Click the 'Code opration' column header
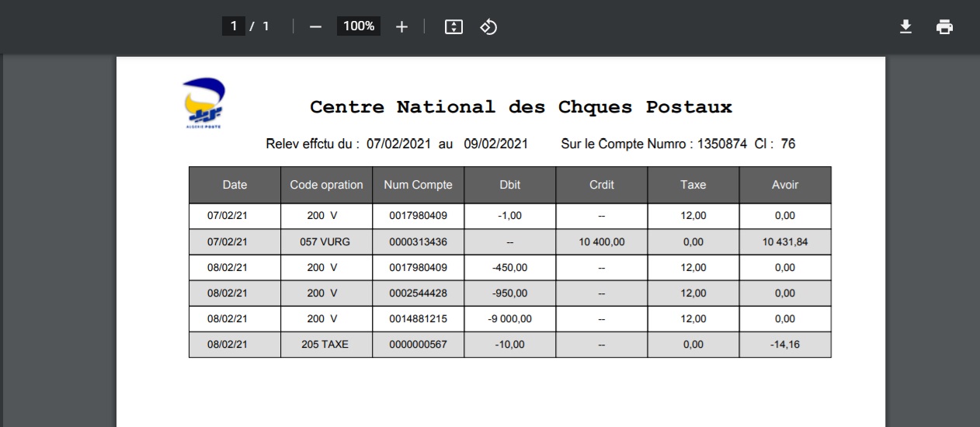 point(326,185)
